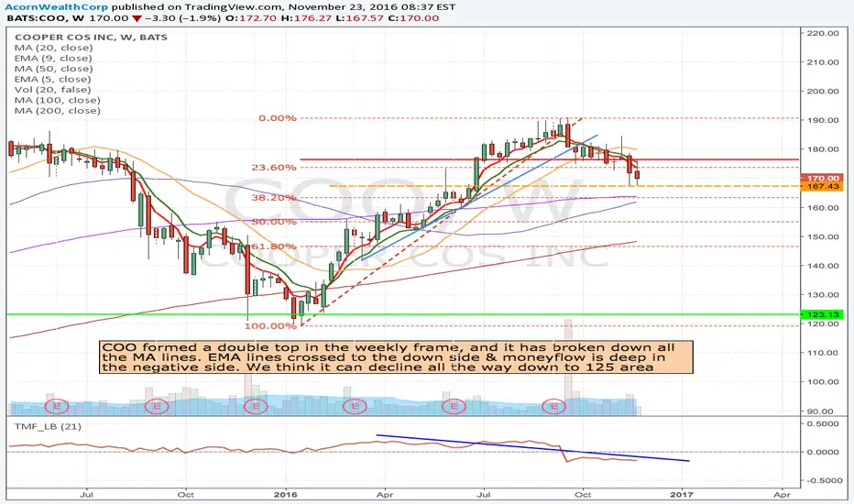Viewport: 854px width, 504px height.
Task: Click the green 123.13 price tag
Action: click(822, 314)
